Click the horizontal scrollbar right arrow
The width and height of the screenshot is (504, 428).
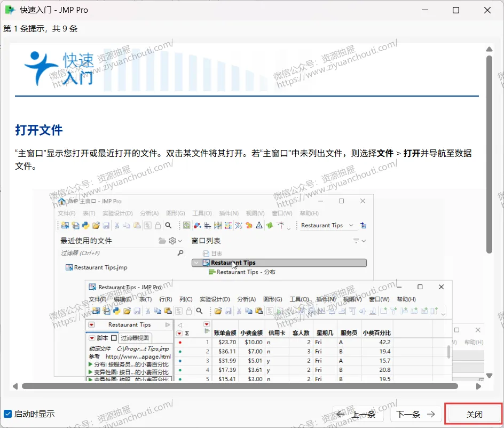coord(478,386)
